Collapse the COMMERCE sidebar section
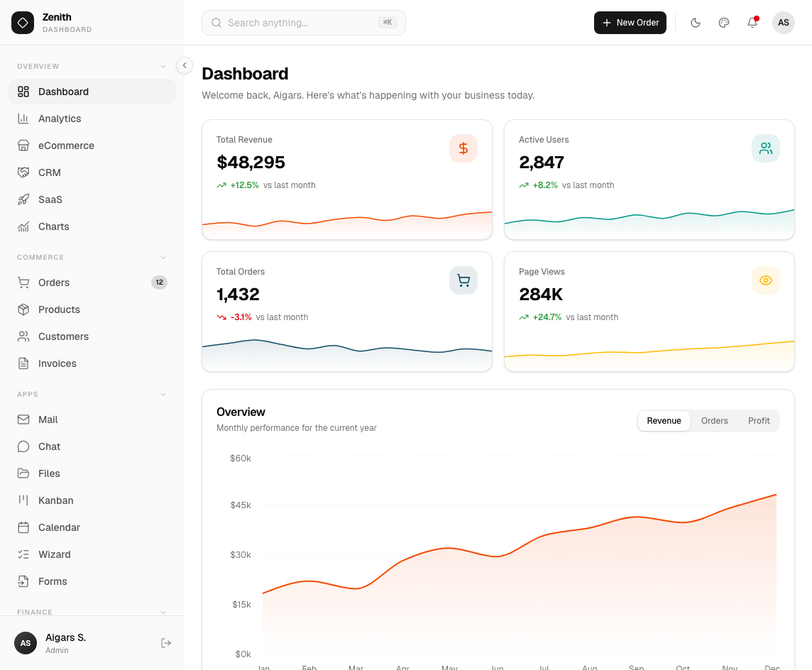The width and height of the screenshot is (812, 670). pos(163,257)
